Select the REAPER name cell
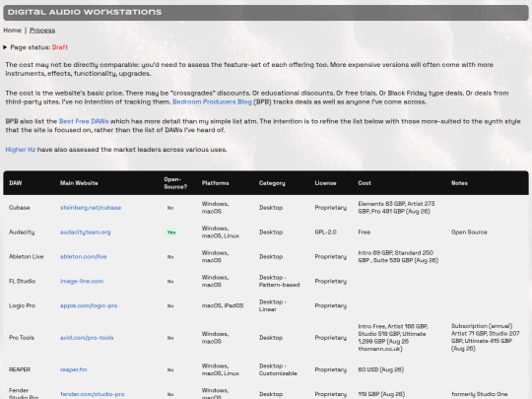The width and height of the screenshot is (532, 399). coord(20,369)
